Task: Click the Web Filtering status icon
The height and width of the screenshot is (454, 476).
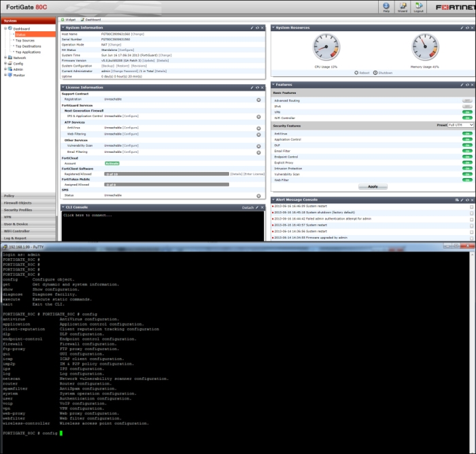Action: [258, 135]
